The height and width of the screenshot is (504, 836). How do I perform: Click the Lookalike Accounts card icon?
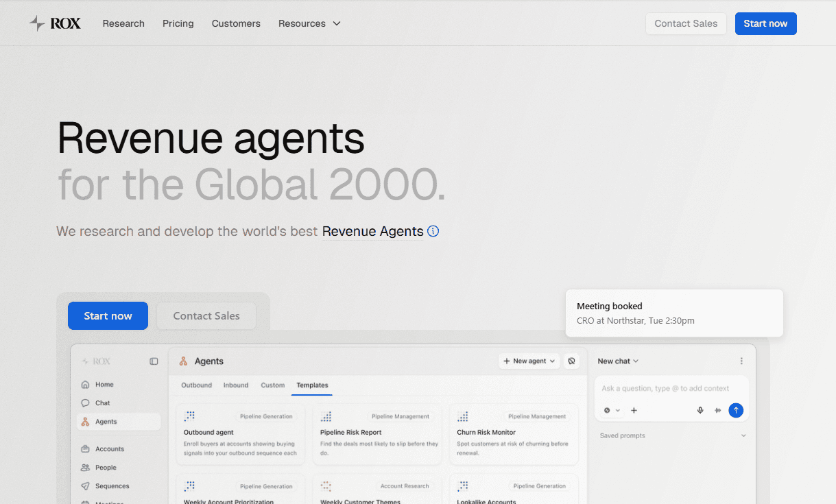point(463,486)
